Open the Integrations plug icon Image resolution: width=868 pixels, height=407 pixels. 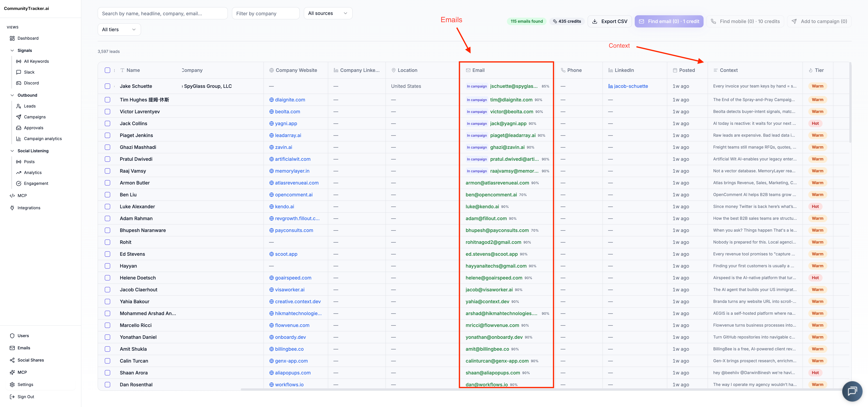point(12,208)
